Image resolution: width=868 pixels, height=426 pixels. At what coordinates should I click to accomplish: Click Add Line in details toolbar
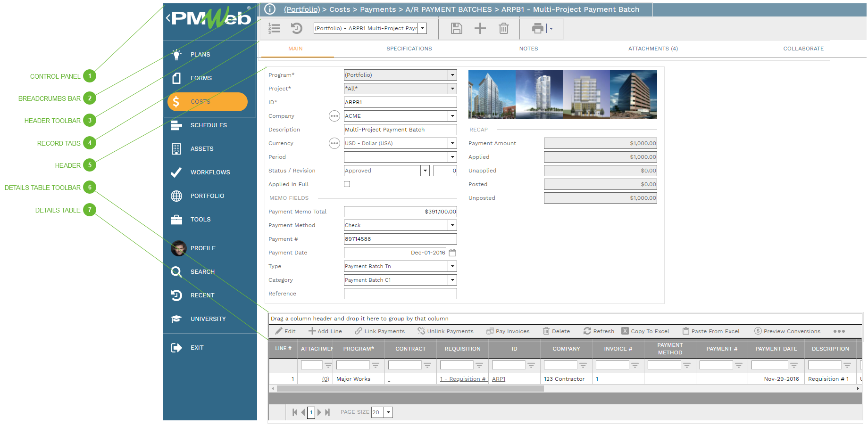pos(325,331)
